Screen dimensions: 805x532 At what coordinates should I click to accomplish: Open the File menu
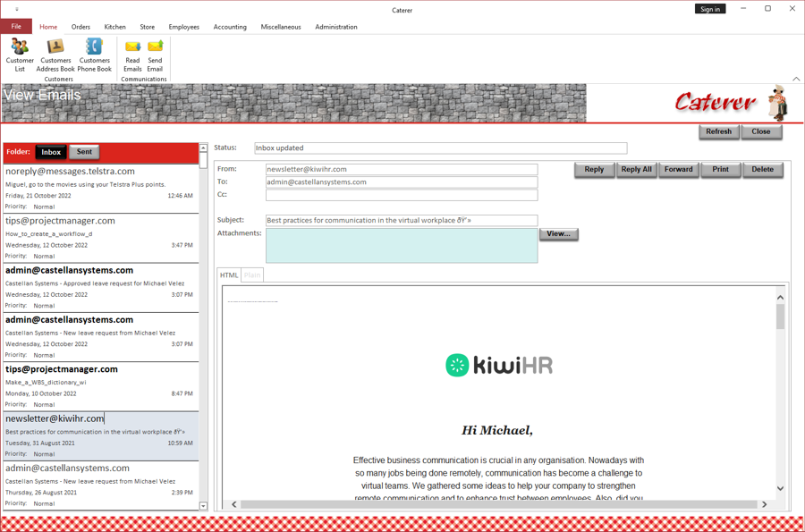tap(16, 26)
